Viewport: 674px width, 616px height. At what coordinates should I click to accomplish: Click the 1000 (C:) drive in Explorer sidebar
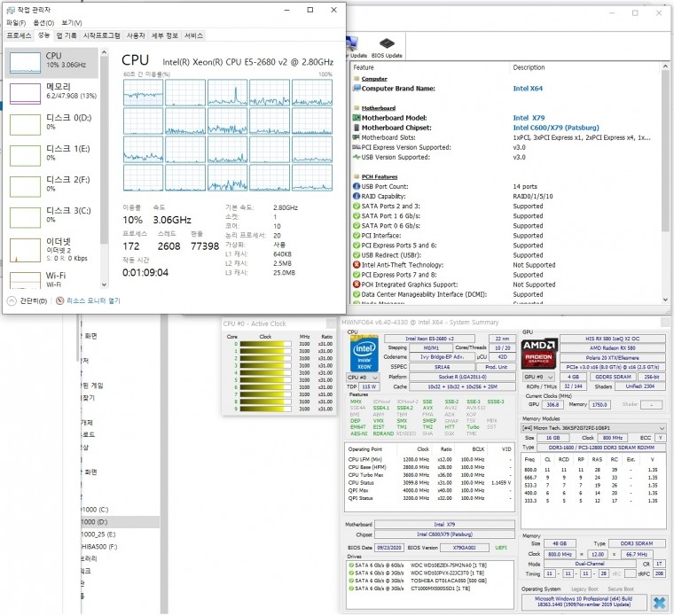95,510
